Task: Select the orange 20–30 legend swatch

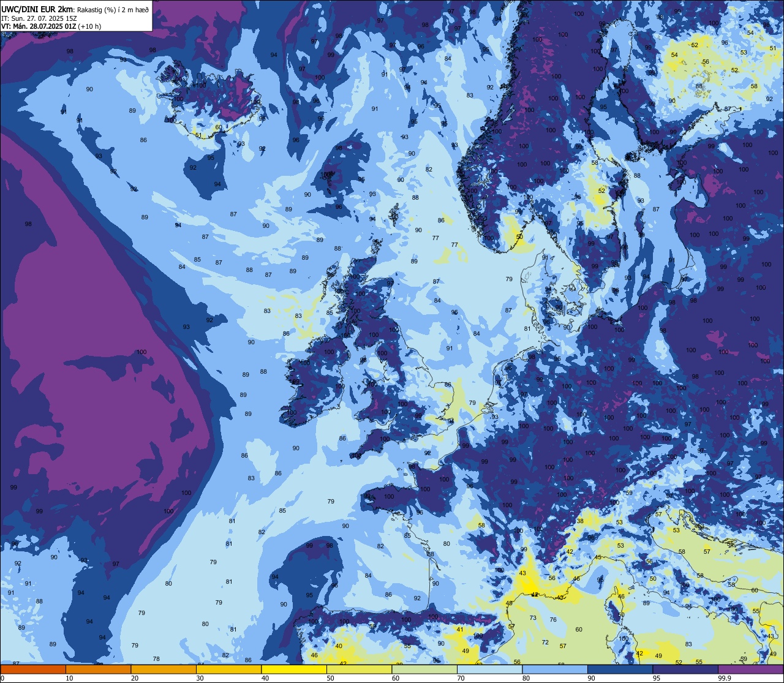Action: pyautogui.click(x=164, y=670)
